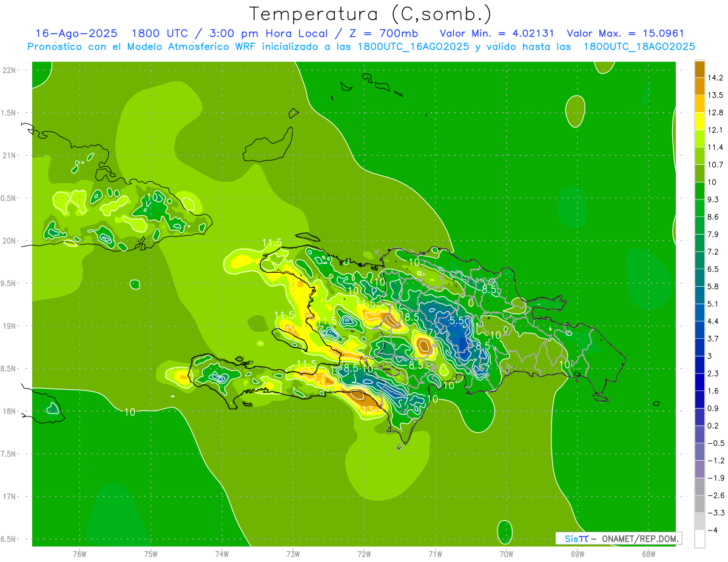Click the "69W" longitude axis label
This screenshot has height=562, width=728.
click(577, 554)
